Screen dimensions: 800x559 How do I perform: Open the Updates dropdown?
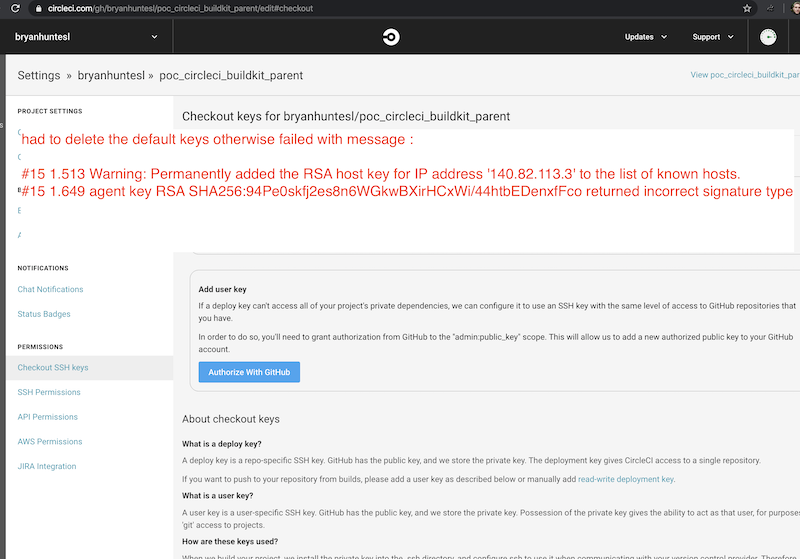click(x=646, y=37)
